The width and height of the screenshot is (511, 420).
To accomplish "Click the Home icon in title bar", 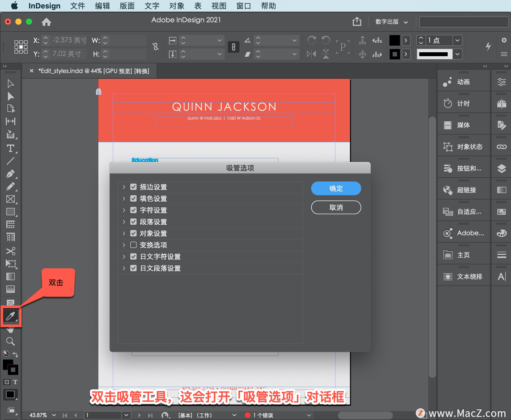I will 46,22.
